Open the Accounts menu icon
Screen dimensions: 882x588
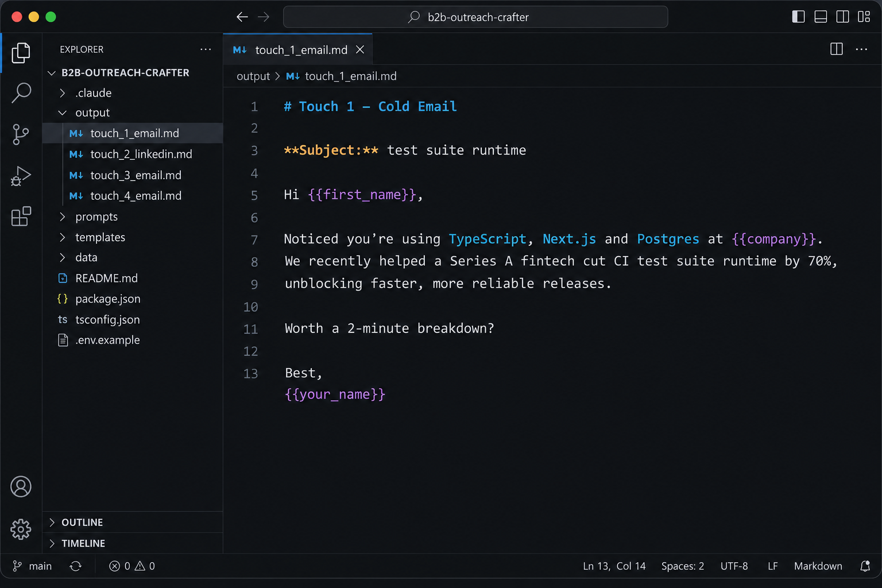click(x=21, y=486)
